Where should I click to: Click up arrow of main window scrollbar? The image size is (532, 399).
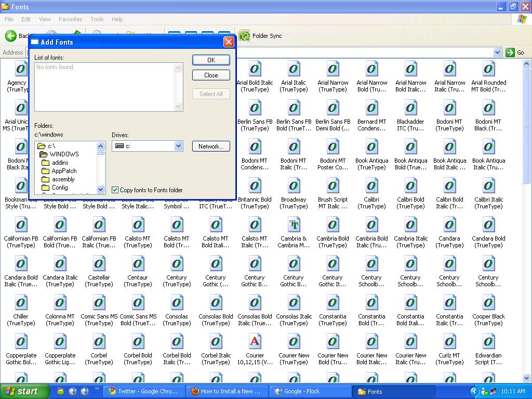tap(527, 63)
